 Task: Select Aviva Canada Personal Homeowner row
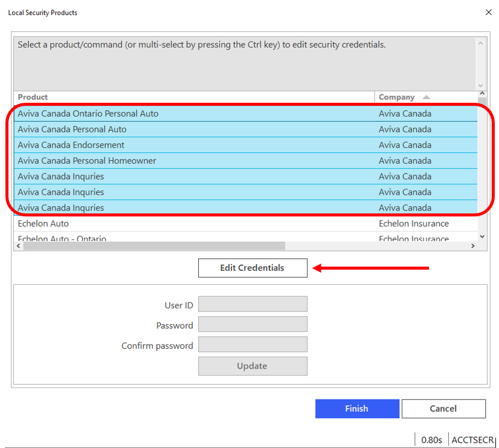tap(246, 160)
